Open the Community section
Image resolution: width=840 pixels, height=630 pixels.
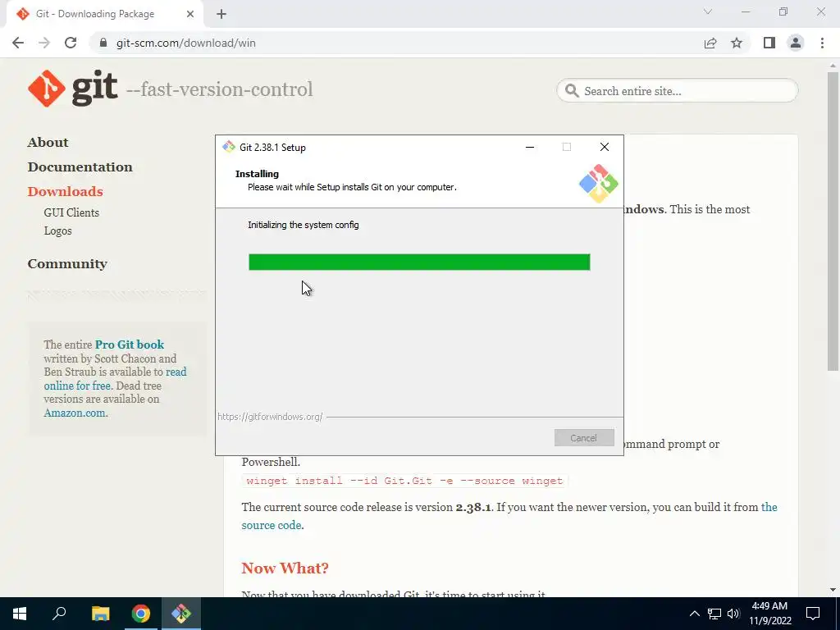(x=67, y=264)
